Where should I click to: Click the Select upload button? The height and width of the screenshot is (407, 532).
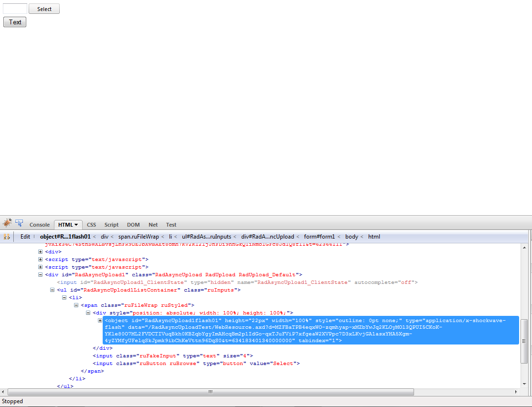pyautogui.click(x=44, y=9)
